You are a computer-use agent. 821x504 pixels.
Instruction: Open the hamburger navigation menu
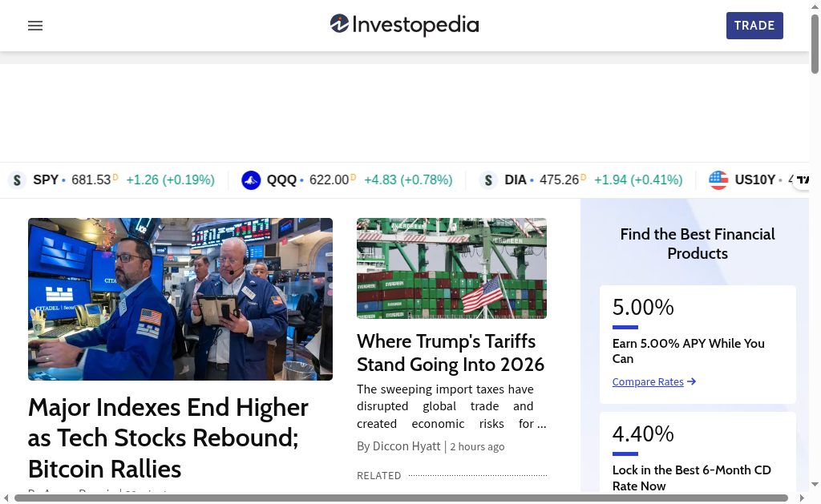[35, 26]
